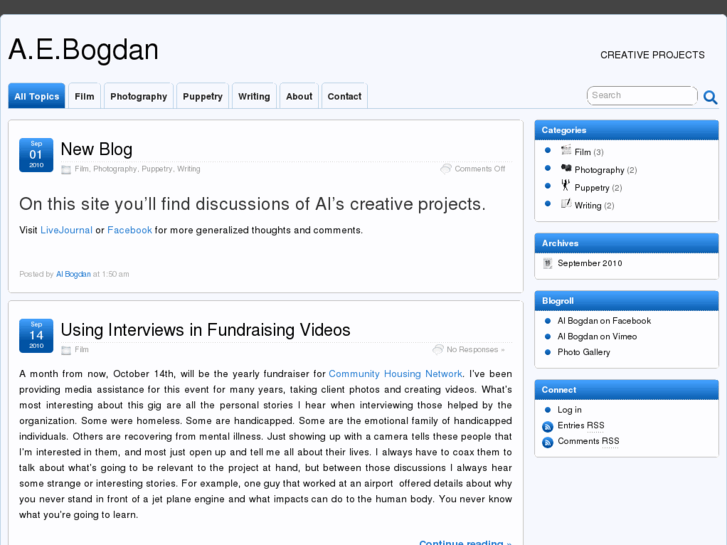727x545 pixels.
Task: Click the Sep 01 2010 date badge
Action: tap(36, 155)
